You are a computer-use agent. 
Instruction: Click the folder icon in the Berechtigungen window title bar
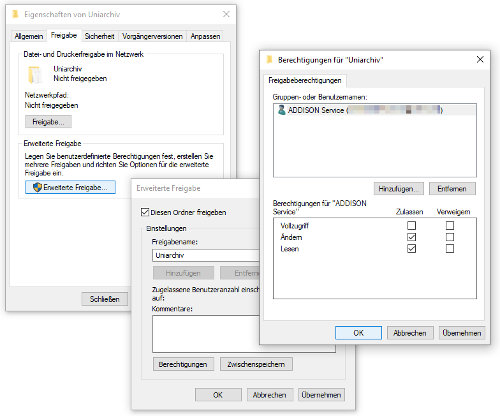click(270, 60)
